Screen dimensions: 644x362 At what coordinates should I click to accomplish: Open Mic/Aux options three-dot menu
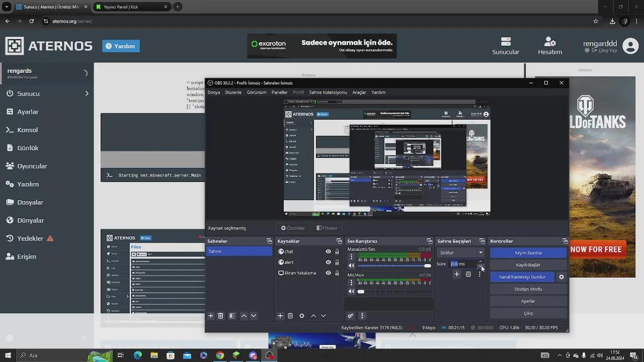click(351, 283)
